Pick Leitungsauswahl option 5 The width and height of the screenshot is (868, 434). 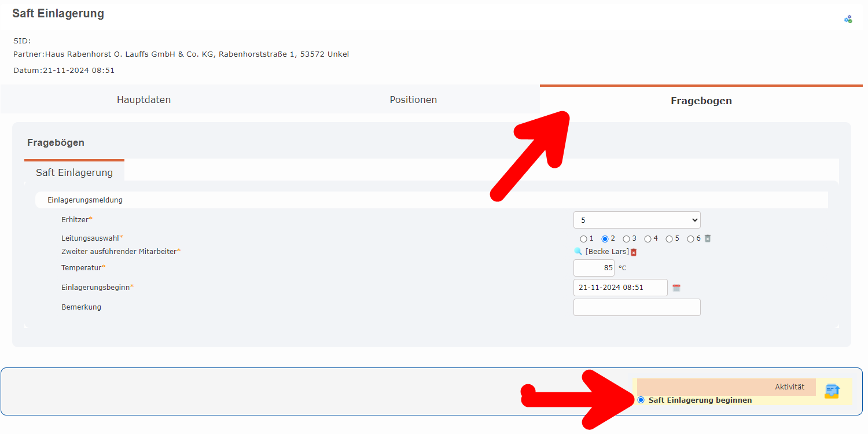pyautogui.click(x=669, y=239)
